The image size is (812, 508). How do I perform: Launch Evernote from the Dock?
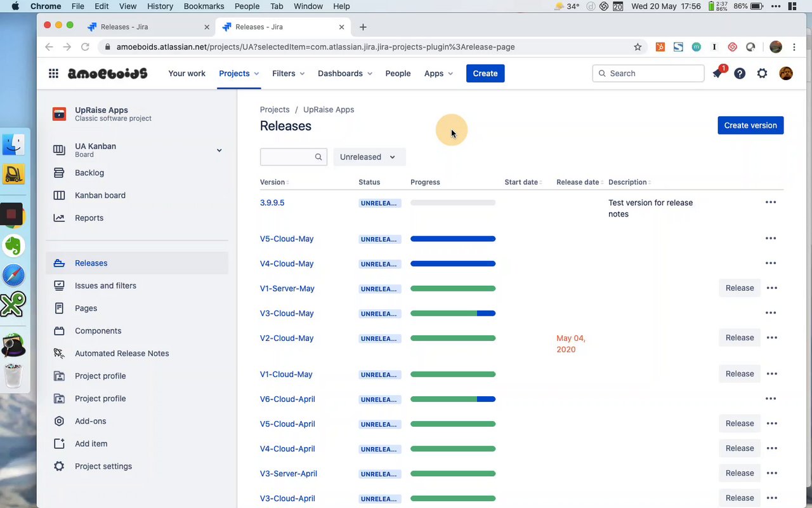pyautogui.click(x=13, y=246)
